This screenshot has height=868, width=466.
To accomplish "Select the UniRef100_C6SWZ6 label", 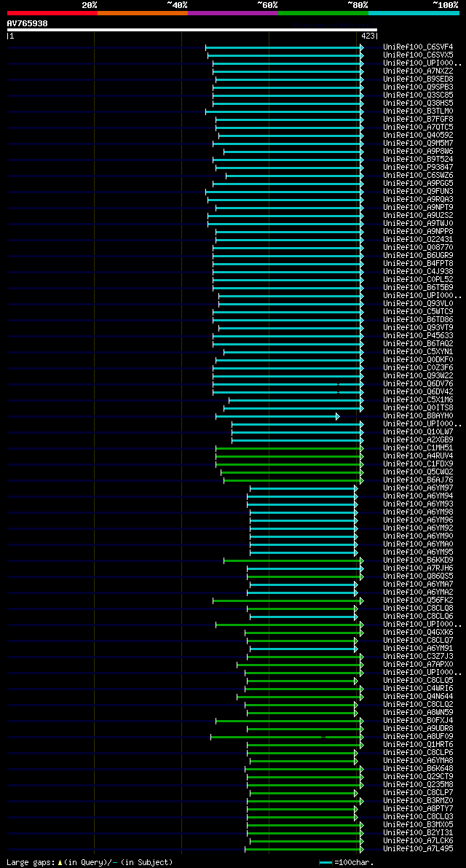I will point(418,176).
